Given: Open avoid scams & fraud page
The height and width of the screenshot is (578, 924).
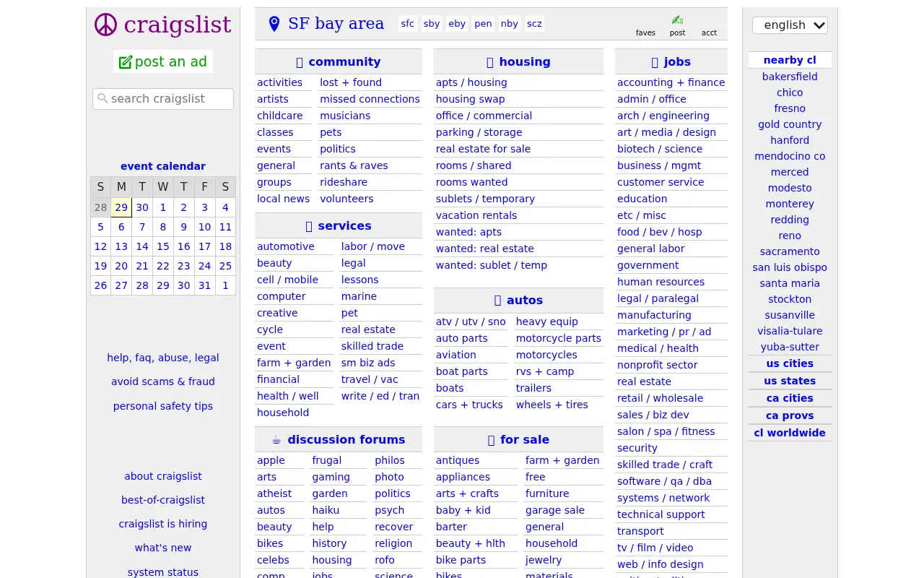Looking at the screenshot, I should (x=163, y=381).
